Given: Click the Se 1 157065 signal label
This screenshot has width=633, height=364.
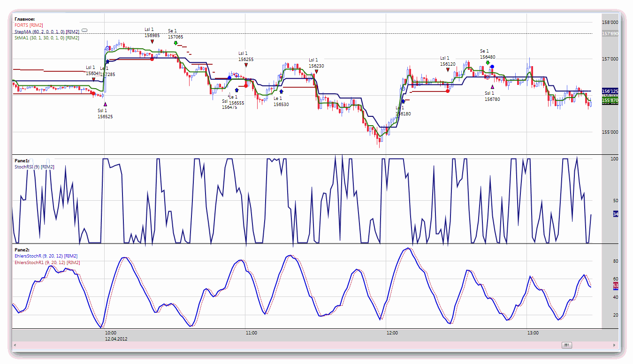Looking at the screenshot, I should coord(175,34).
